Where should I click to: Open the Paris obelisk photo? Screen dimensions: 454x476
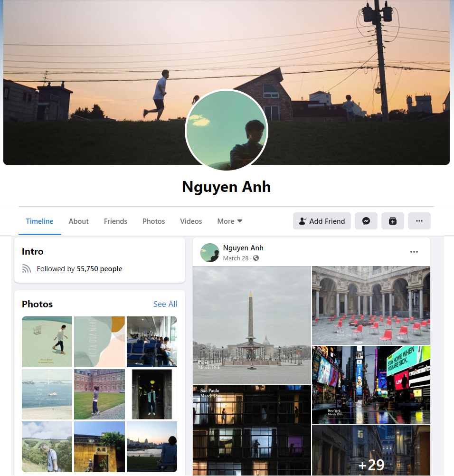(x=252, y=325)
